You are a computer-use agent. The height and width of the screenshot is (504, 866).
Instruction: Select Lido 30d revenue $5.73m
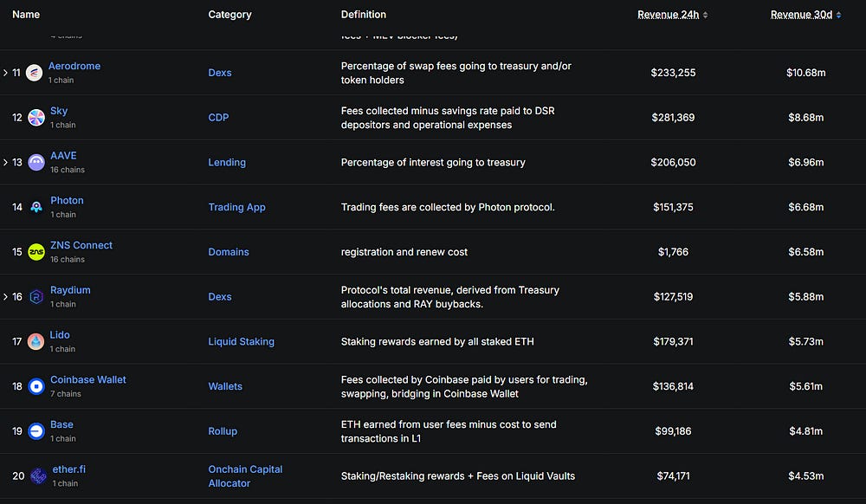(x=806, y=342)
